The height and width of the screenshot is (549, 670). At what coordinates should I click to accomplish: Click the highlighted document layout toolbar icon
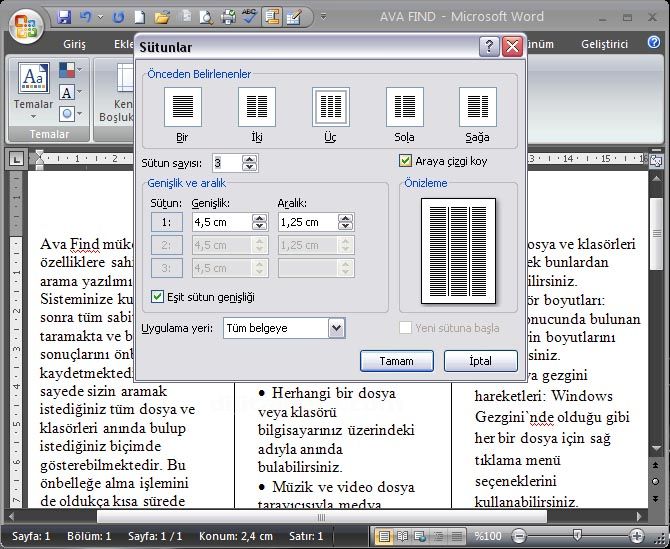click(271, 18)
